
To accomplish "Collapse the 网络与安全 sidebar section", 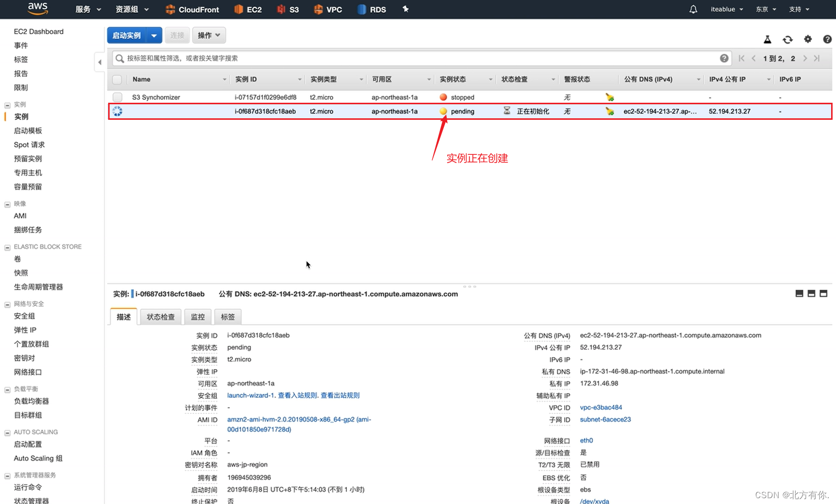I will point(7,304).
